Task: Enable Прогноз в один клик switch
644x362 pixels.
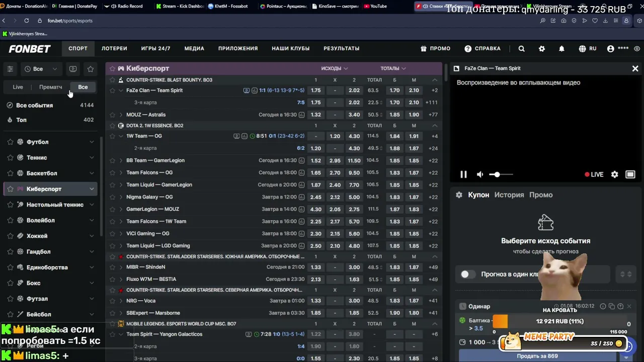Action: pos(468,275)
